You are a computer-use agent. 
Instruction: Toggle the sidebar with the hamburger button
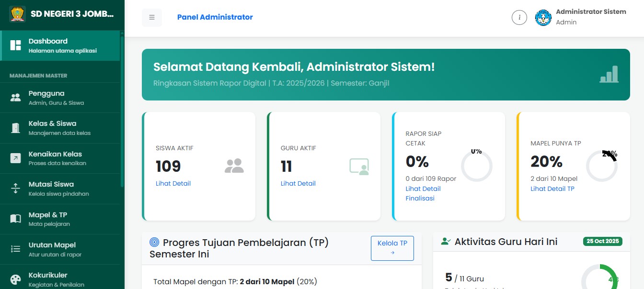tap(152, 17)
